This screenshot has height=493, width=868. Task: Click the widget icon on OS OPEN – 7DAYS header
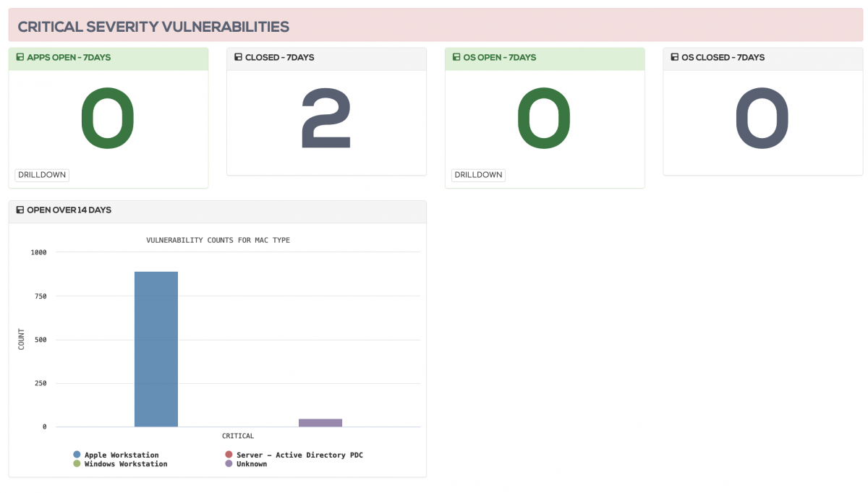[x=456, y=57]
